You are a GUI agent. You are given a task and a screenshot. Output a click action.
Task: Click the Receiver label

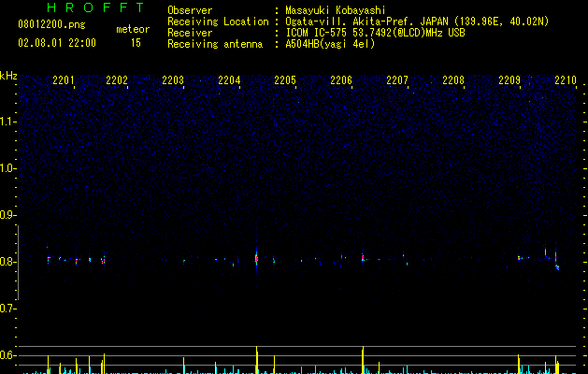(190, 33)
